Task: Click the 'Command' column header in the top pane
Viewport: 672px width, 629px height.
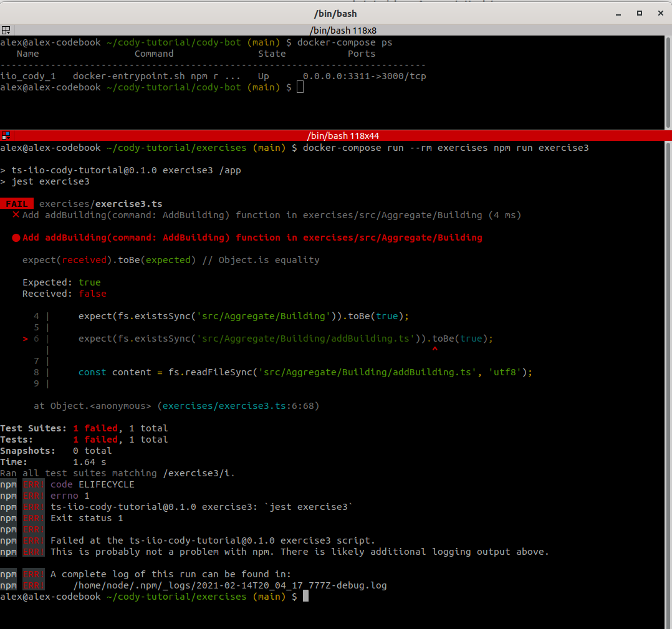Action: (154, 54)
